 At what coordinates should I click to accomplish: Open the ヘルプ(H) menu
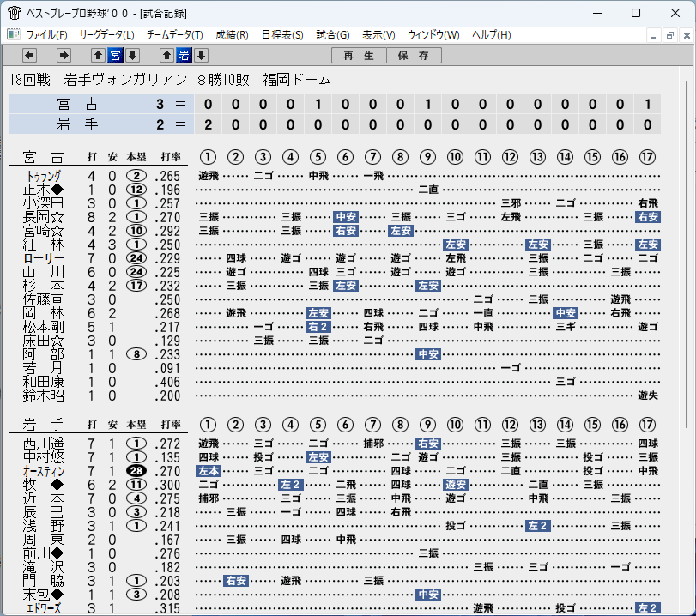(492, 34)
